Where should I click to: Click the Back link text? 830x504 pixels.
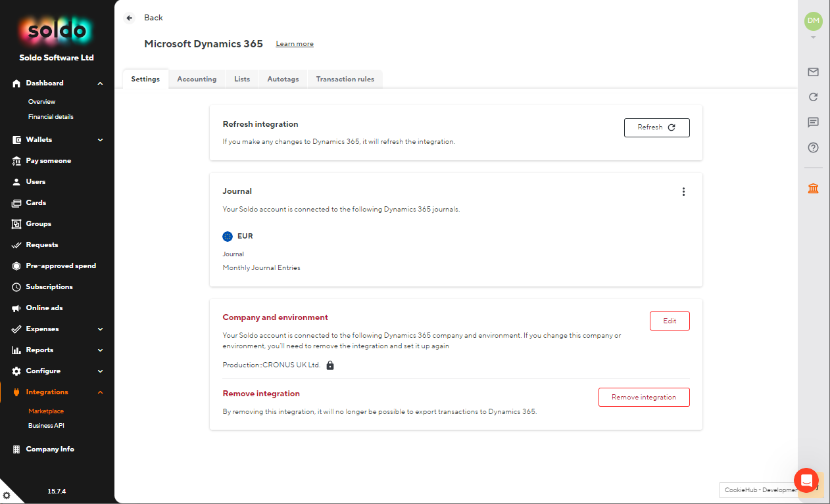[x=153, y=18]
